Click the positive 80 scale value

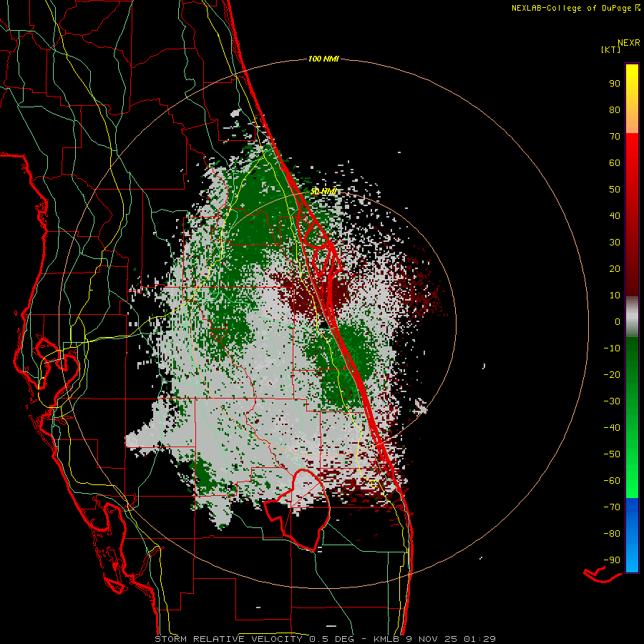pos(615,109)
